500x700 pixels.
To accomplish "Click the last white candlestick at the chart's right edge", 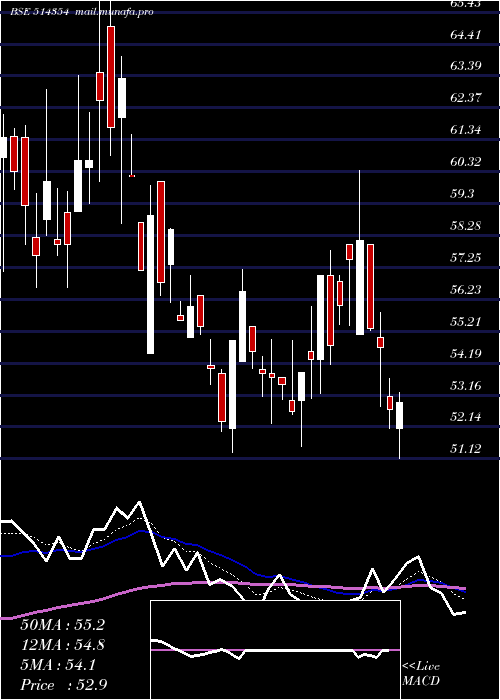I will [x=400, y=416].
